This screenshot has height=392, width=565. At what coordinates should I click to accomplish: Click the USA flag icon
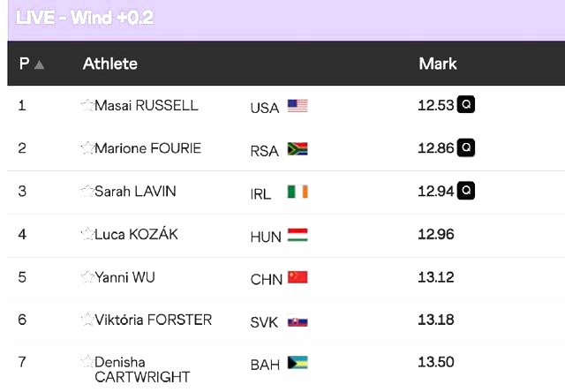click(298, 106)
